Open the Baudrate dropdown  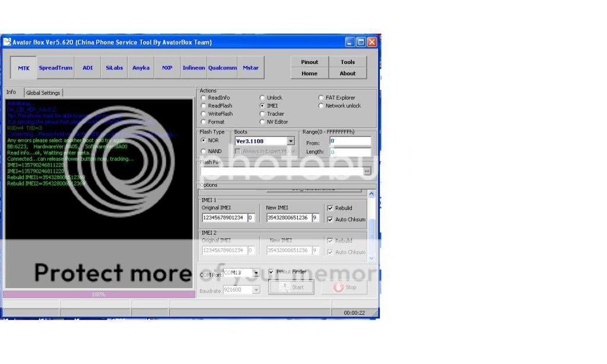[256, 290]
